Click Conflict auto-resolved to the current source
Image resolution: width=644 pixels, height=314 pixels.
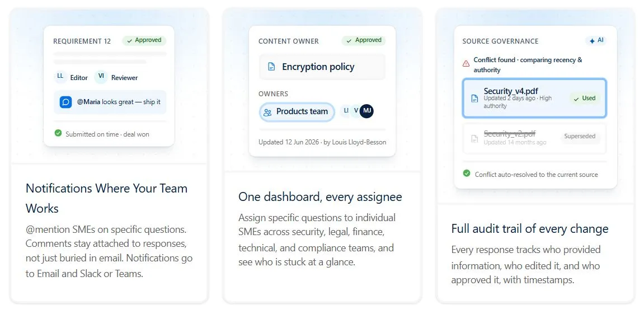click(537, 174)
